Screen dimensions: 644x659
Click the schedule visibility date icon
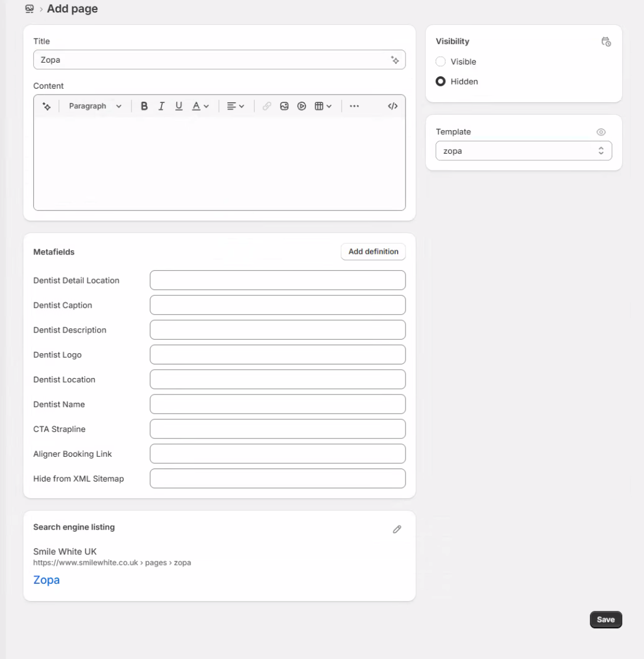pos(606,41)
